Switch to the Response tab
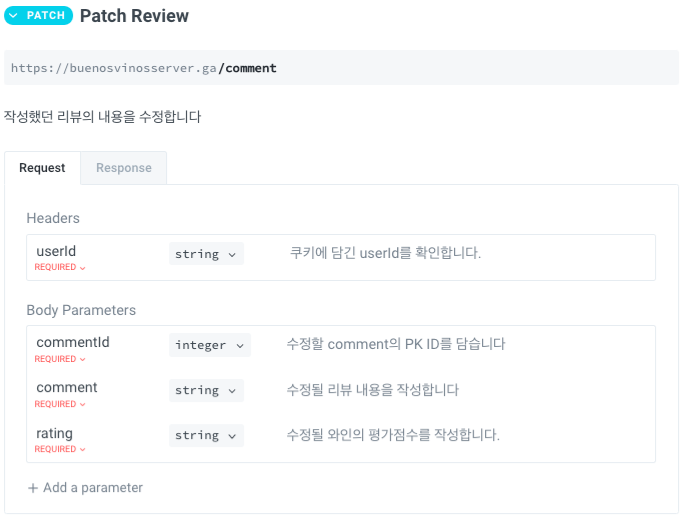683x519 pixels. [x=124, y=168]
